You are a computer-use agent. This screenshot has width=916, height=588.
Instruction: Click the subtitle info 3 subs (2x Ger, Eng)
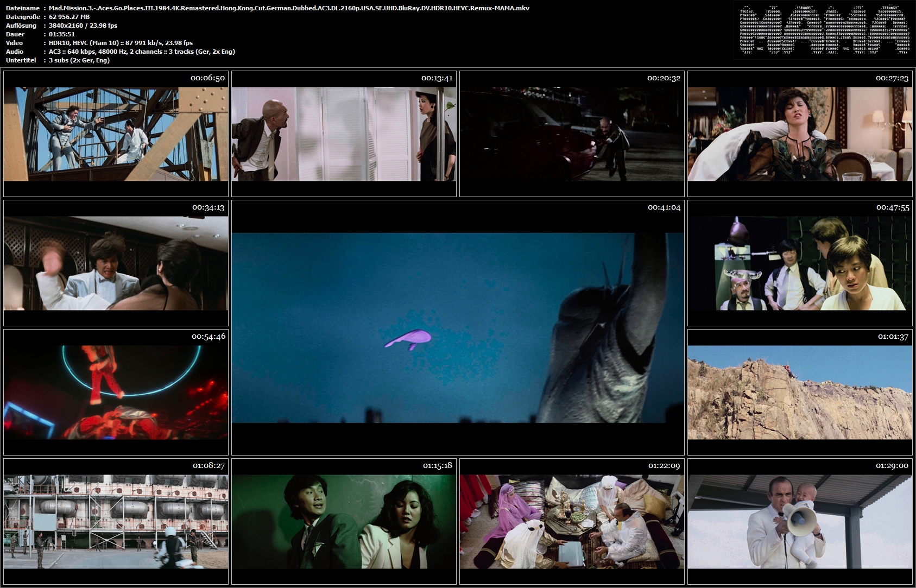point(79,60)
